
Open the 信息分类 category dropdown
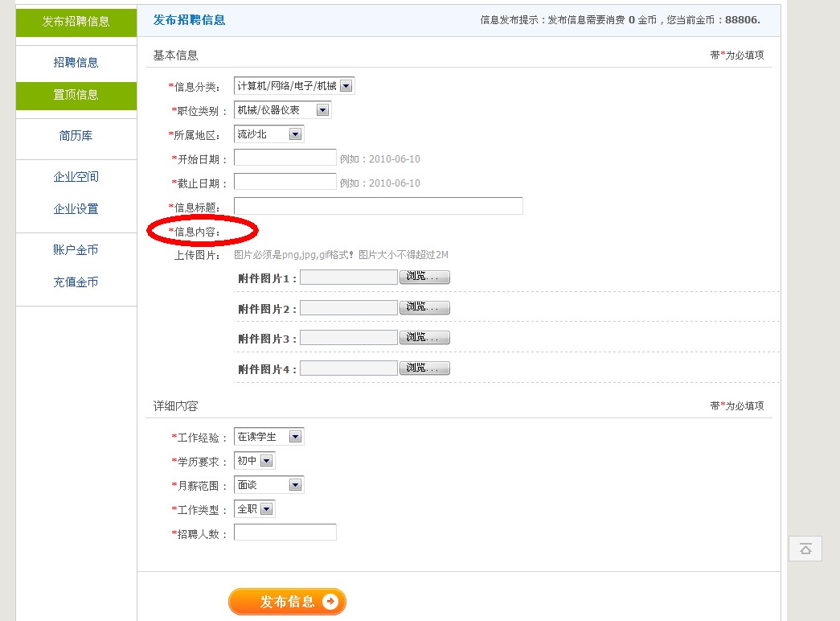pos(346,84)
